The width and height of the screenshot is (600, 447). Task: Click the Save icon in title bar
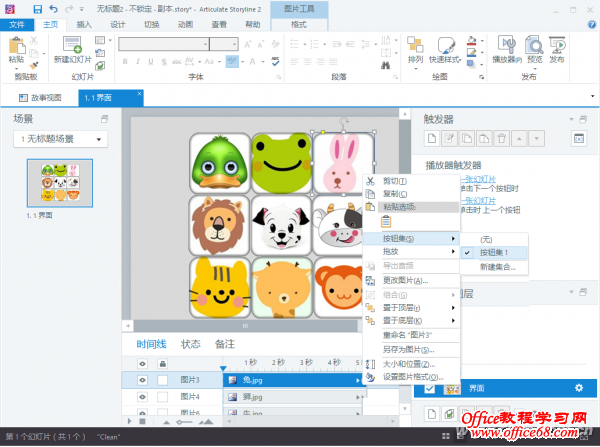(x=38, y=9)
